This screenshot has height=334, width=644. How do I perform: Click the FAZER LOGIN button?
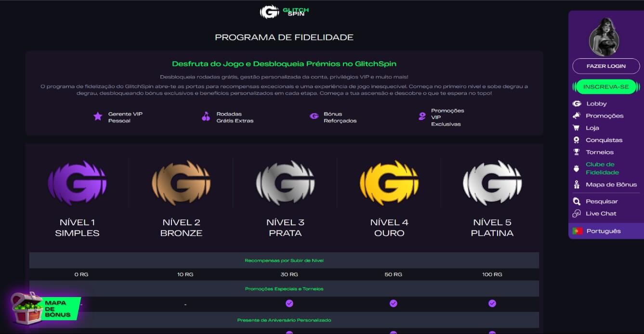(605, 66)
